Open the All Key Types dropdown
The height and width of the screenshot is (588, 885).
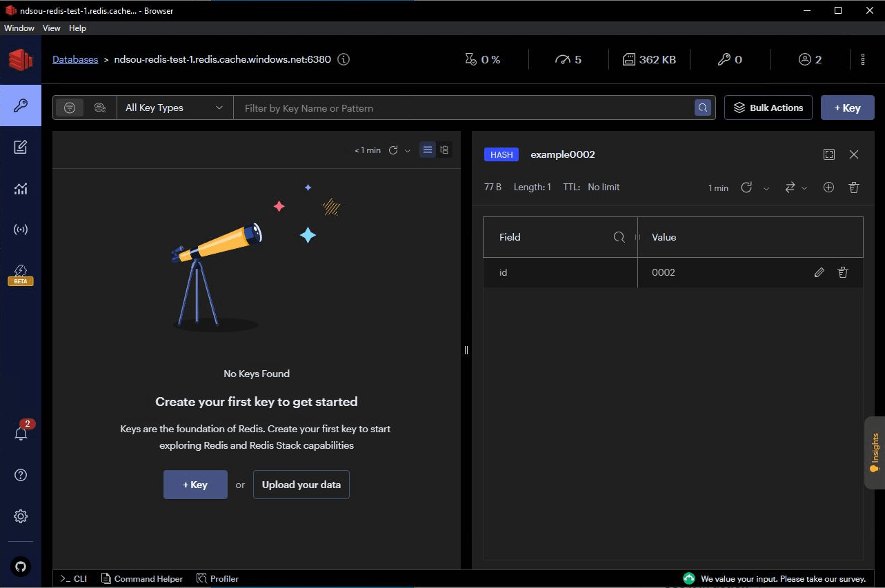(175, 108)
